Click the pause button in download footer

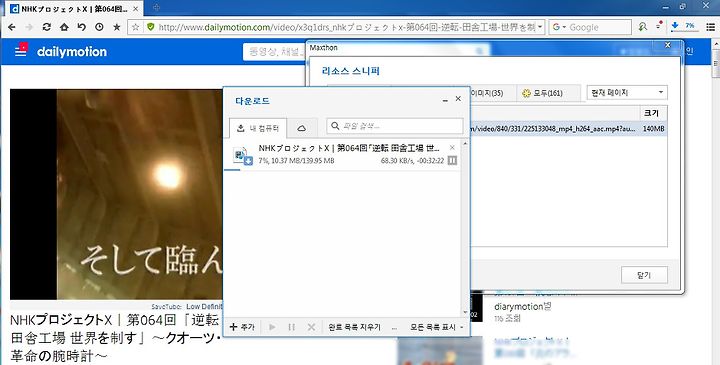tap(292, 327)
